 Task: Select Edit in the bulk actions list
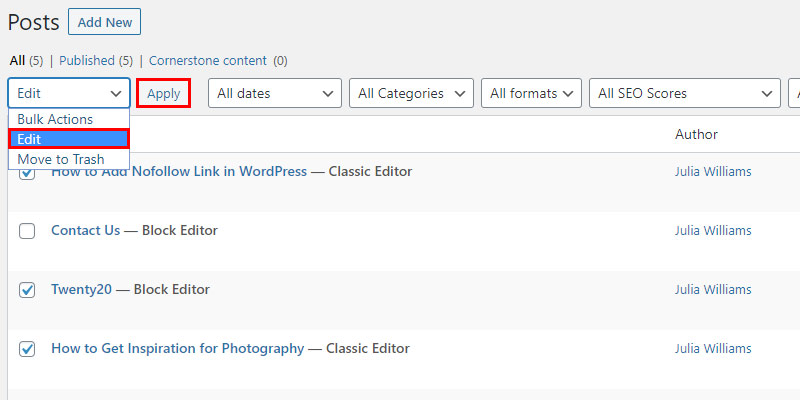[69, 139]
